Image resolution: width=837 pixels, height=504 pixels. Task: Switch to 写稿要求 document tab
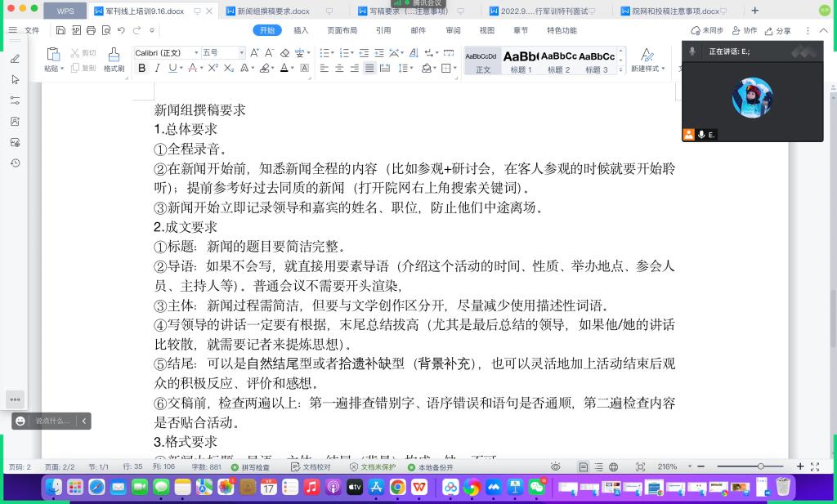(401, 11)
